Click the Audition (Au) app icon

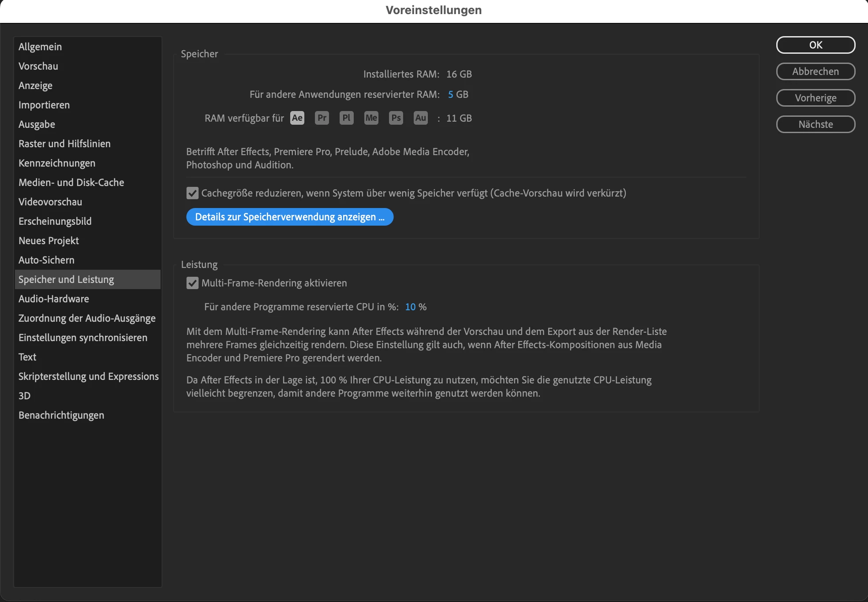click(x=421, y=118)
